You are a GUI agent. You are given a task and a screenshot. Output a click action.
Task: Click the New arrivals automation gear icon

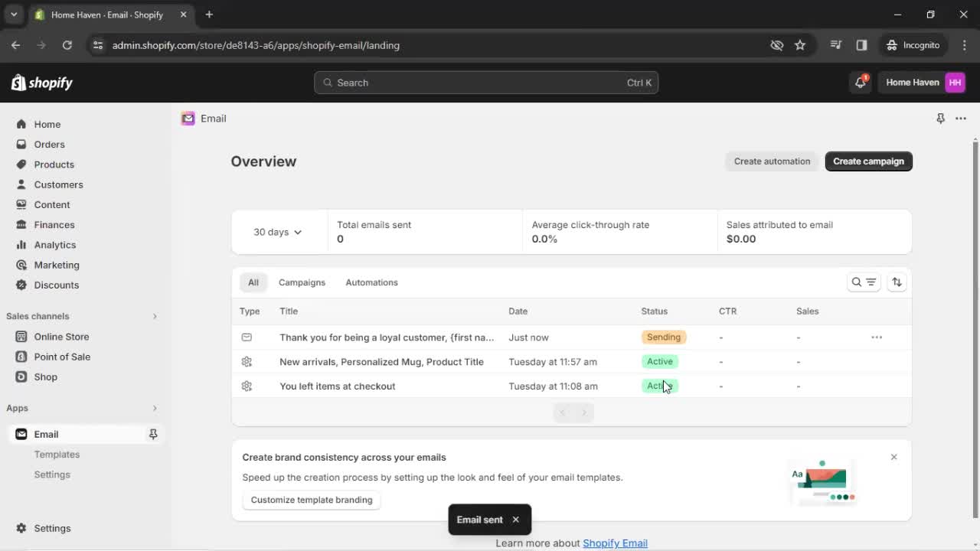coord(247,361)
